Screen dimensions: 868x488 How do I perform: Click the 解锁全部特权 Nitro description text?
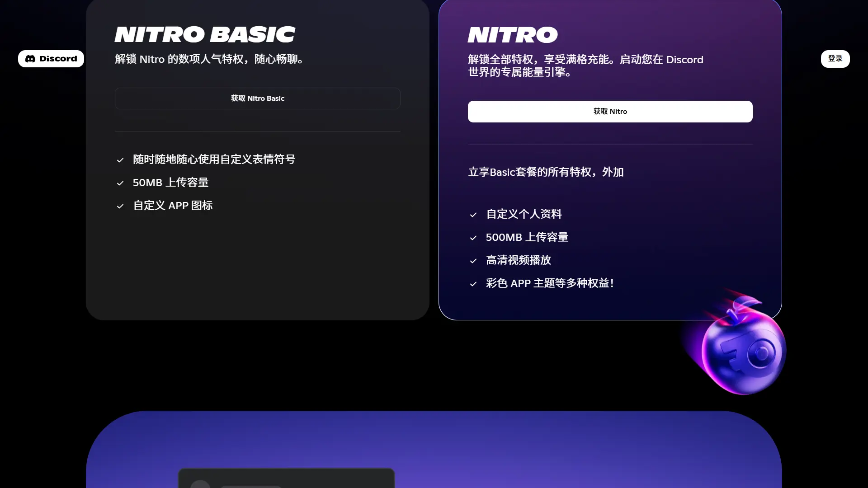click(585, 66)
